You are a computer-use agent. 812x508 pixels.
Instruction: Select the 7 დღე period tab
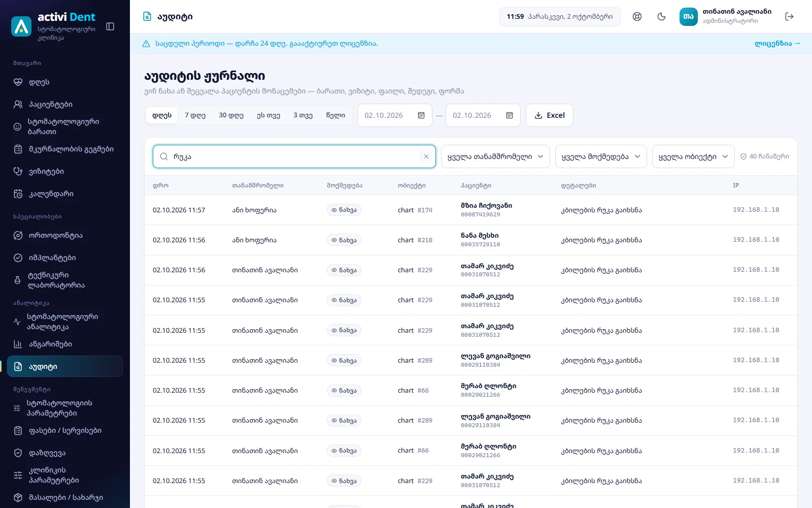(x=195, y=115)
